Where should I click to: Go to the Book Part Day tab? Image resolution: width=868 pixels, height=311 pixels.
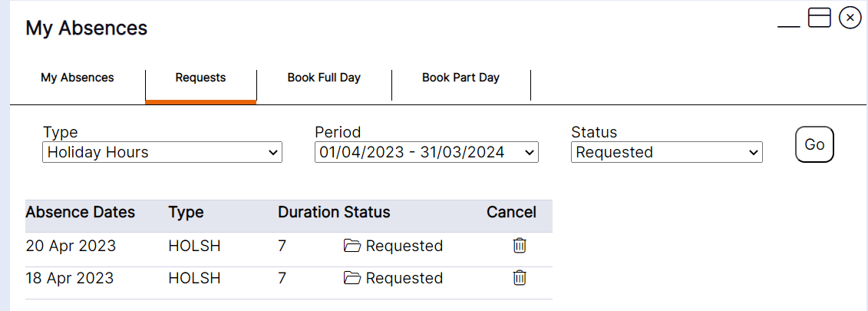(460, 78)
